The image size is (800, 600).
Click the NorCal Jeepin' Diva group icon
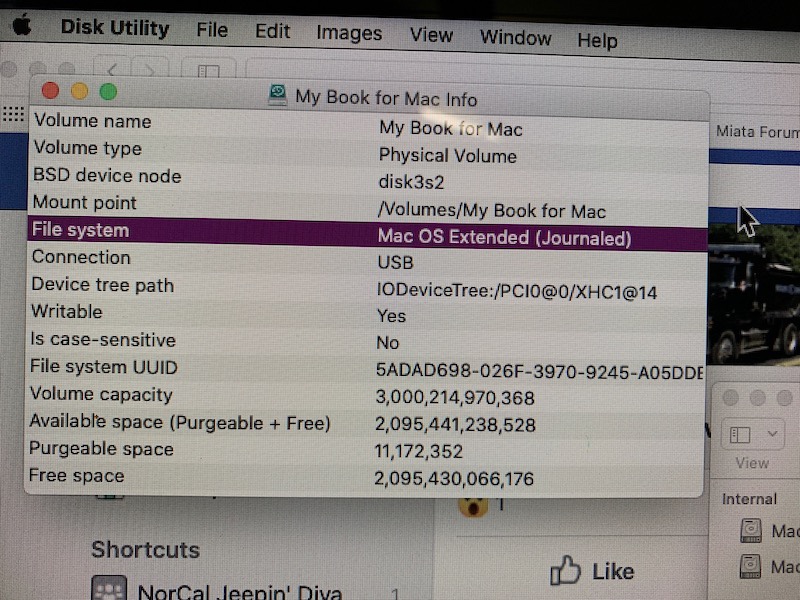click(109, 588)
